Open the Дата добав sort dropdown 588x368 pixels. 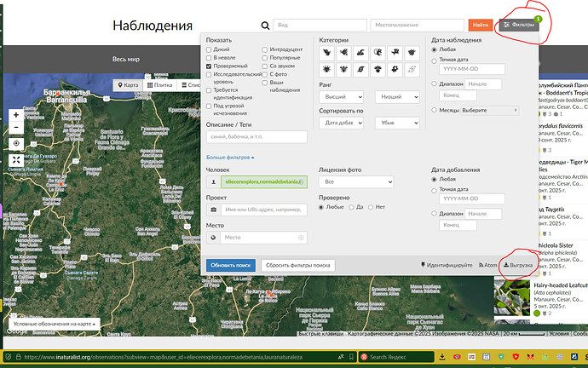pyautogui.click(x=341, y=123)
